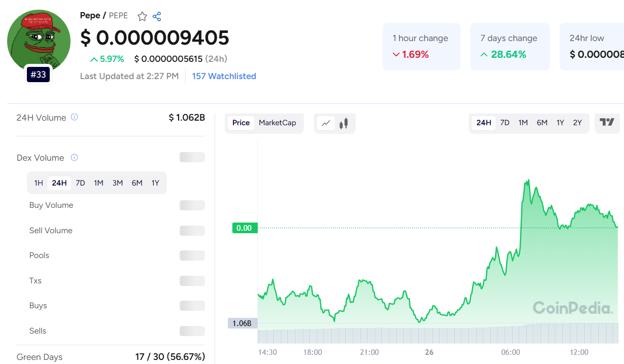Click the 5.97% 24h change value
This screenshot has width=624, height=364.
click(107, 59)
